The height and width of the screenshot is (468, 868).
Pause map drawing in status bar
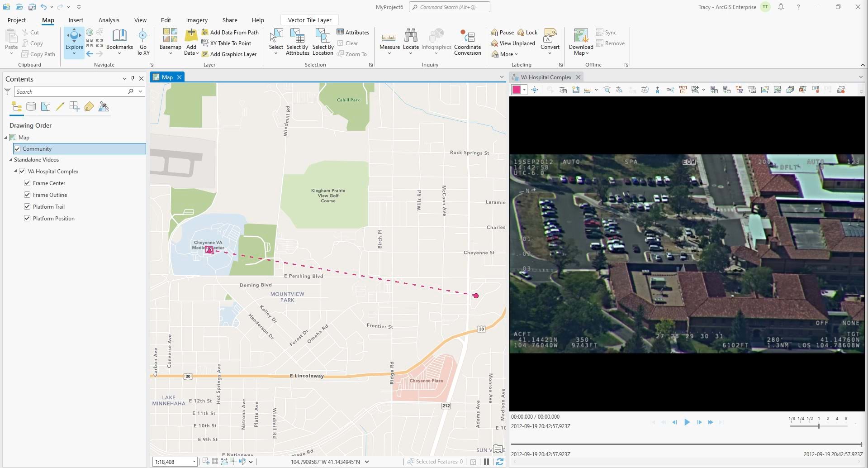486,462
